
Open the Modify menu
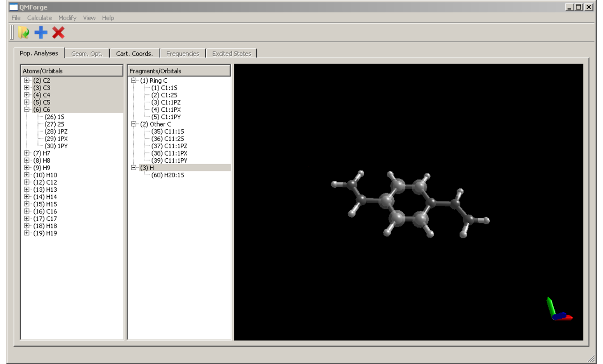(x=67, y=18)
